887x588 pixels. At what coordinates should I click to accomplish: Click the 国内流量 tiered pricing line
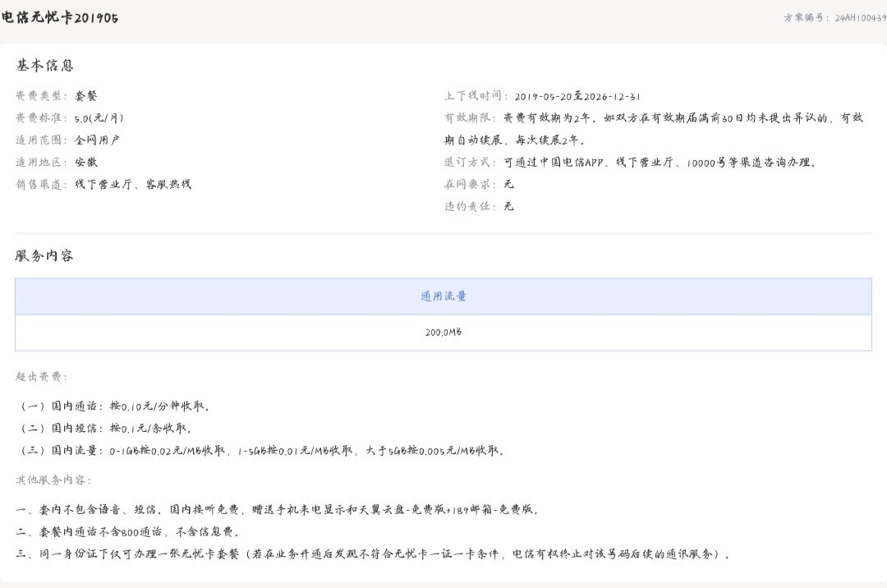(262, 451)
